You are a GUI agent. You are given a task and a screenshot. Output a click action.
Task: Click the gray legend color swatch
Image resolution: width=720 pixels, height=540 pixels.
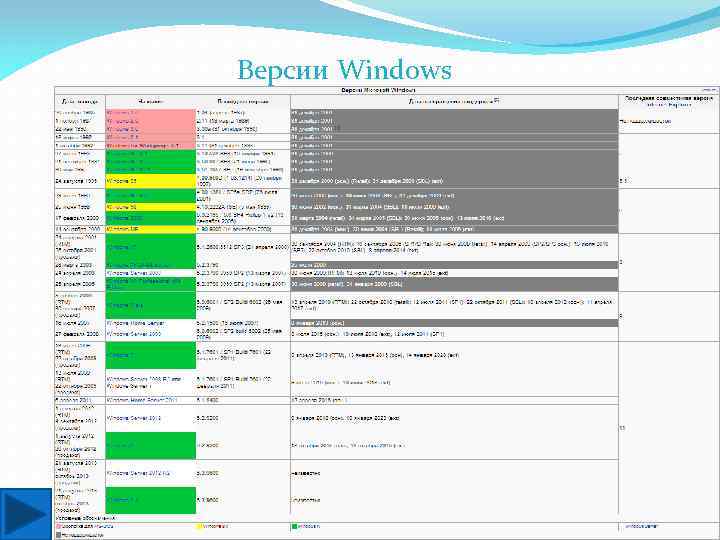pyautogui.click(x=58, y=535)
